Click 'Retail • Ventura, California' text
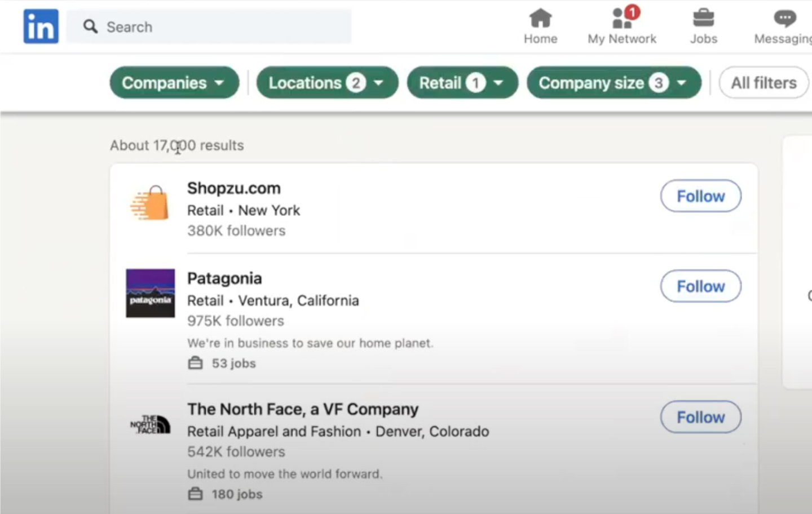 click(x=273, y=300)
